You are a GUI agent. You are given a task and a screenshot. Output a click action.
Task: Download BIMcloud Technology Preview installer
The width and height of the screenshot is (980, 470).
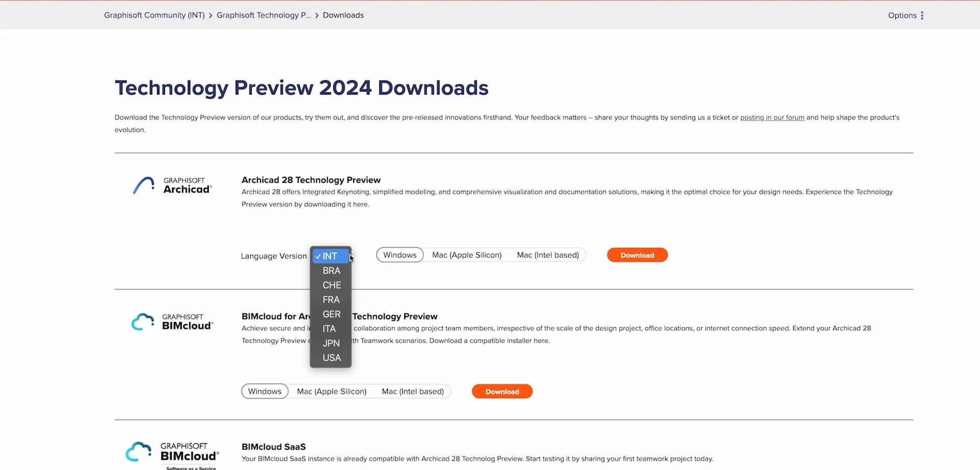pos(502,391)
